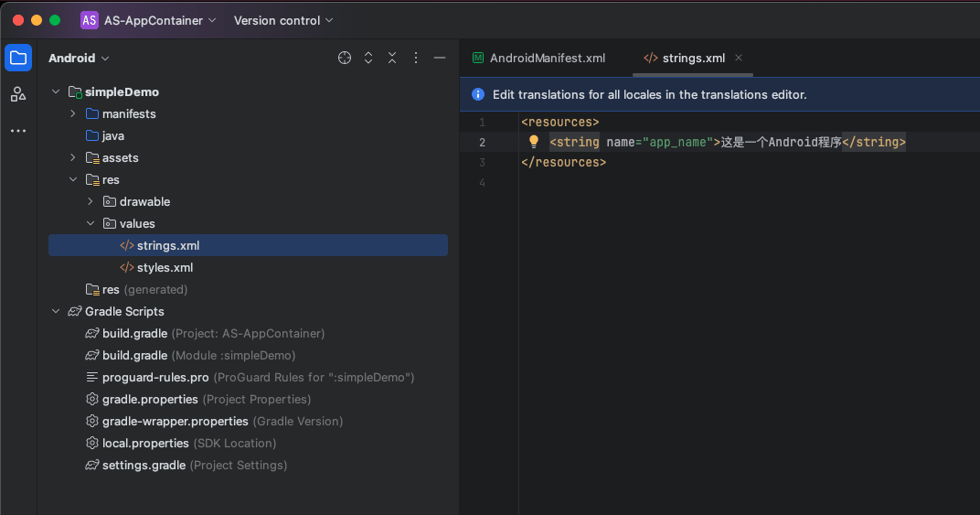Click gear icon beside gradle.properties

(x=91, y=399)
